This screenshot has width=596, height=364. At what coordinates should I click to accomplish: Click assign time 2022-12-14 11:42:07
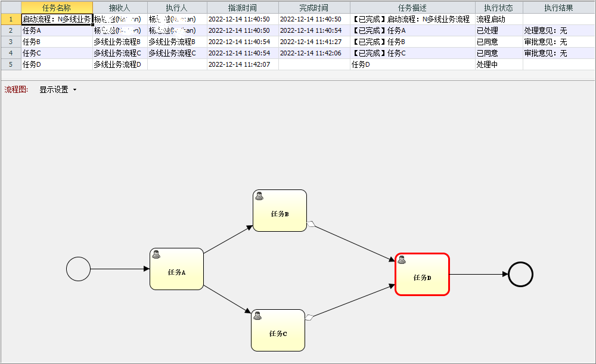243,64
